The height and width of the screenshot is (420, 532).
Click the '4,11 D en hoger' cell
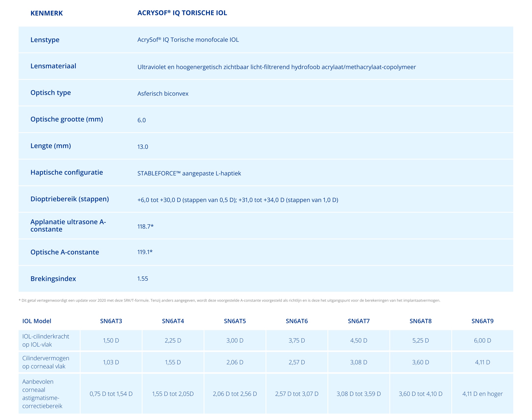[483, 394]
